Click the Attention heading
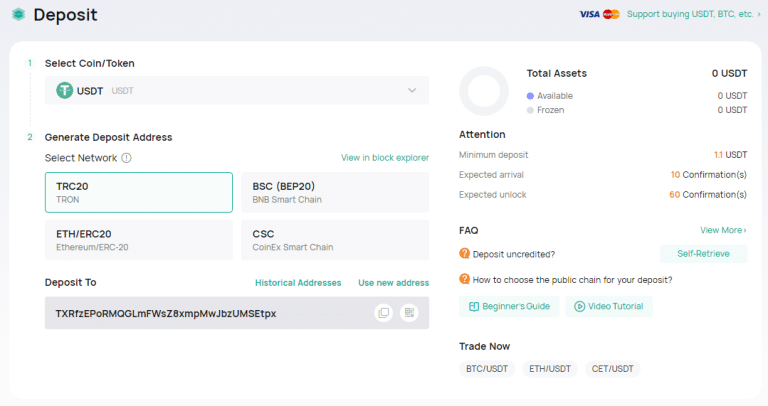This screenshot has height=406, width=768. 482,134
